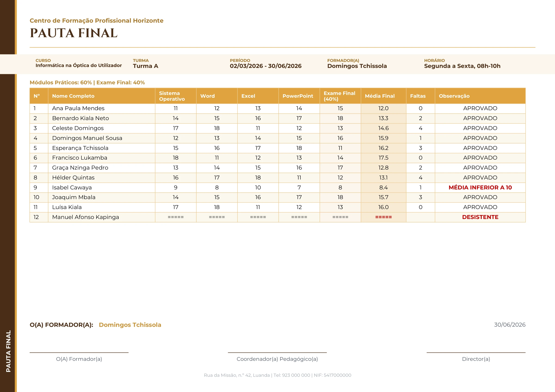Select student name 'Esperança Tchissola'
555x392 pixels.
pos(80,148)
